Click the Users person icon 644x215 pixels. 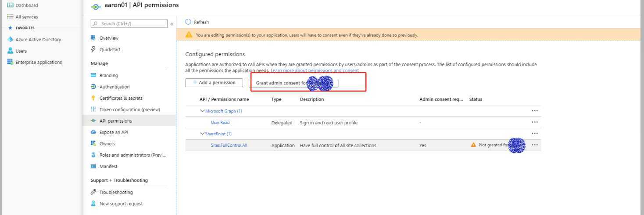tap(10, 51)
